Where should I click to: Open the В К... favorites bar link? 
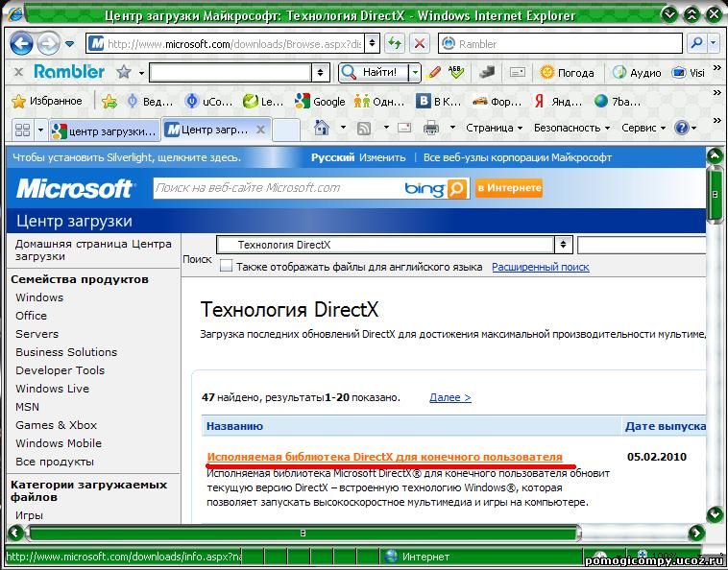pos(438,102)
